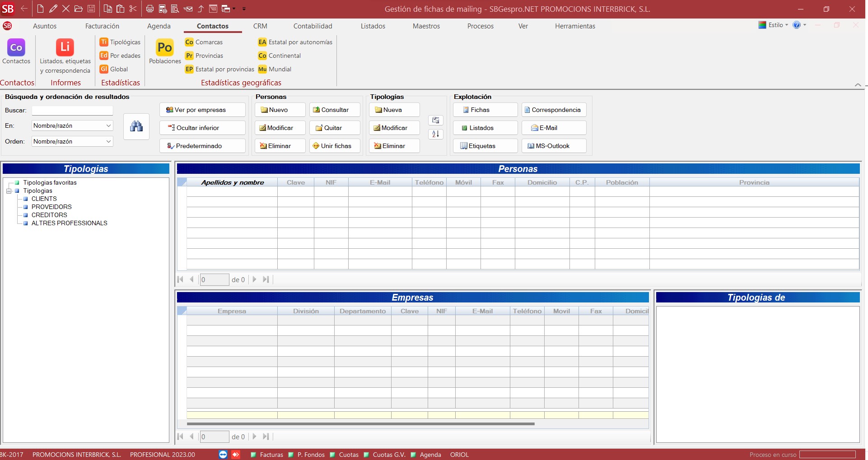Click the print icon in top toolbar

150,9
